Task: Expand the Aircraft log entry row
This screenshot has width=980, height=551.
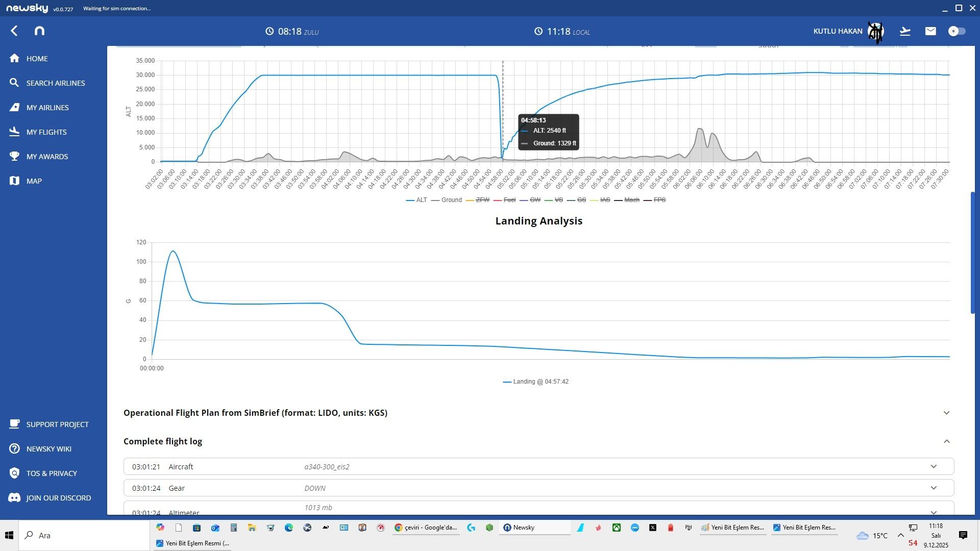Action: (933, 466)
